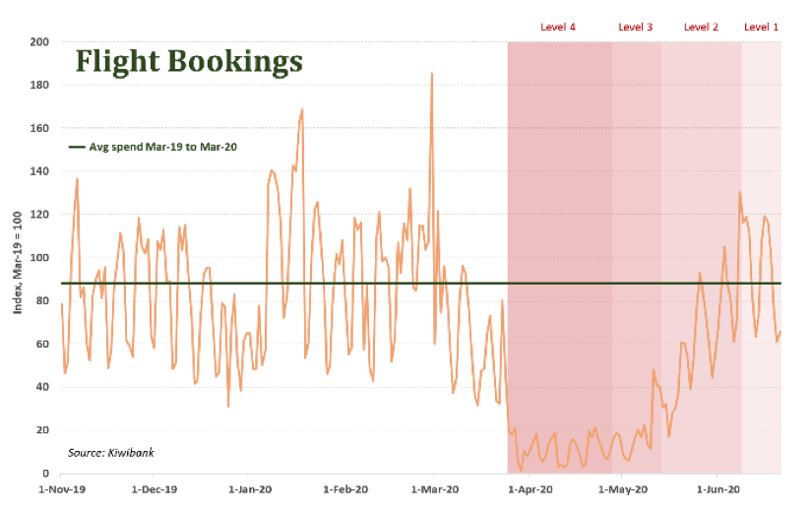Click the Source: Kiwibank text
Image resolution: width=812 pixels, height=515 pixels.
[x=111, y=452]
